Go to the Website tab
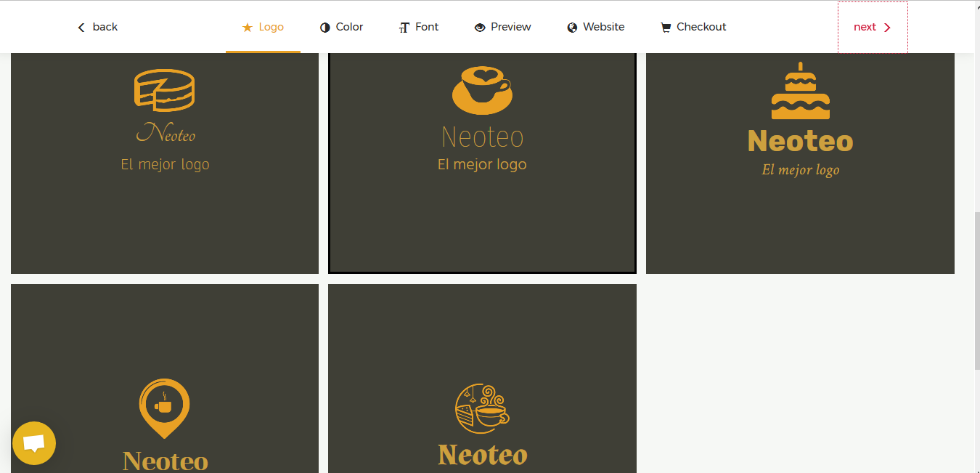This screenshot has width=980, height=473. coord(595,27)
